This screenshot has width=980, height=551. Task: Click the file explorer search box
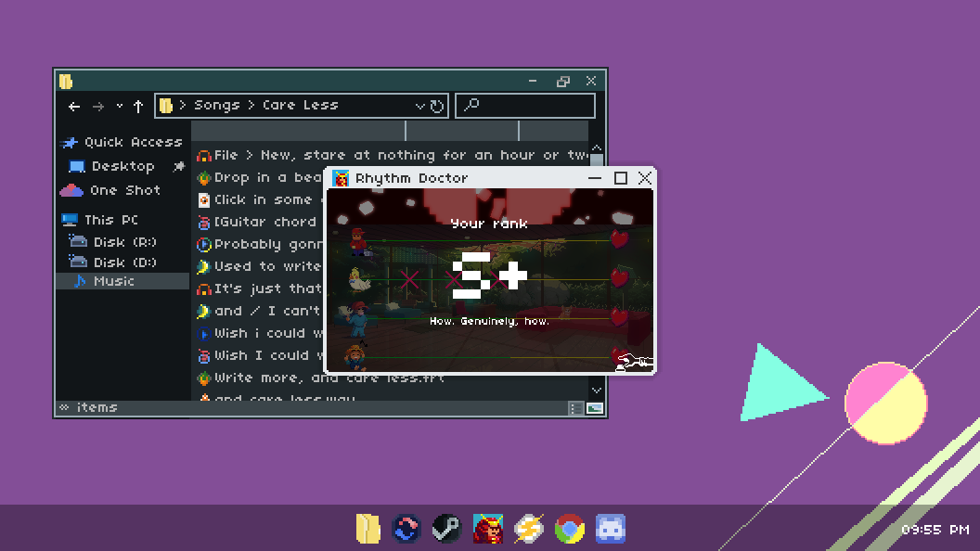[525, 105]
